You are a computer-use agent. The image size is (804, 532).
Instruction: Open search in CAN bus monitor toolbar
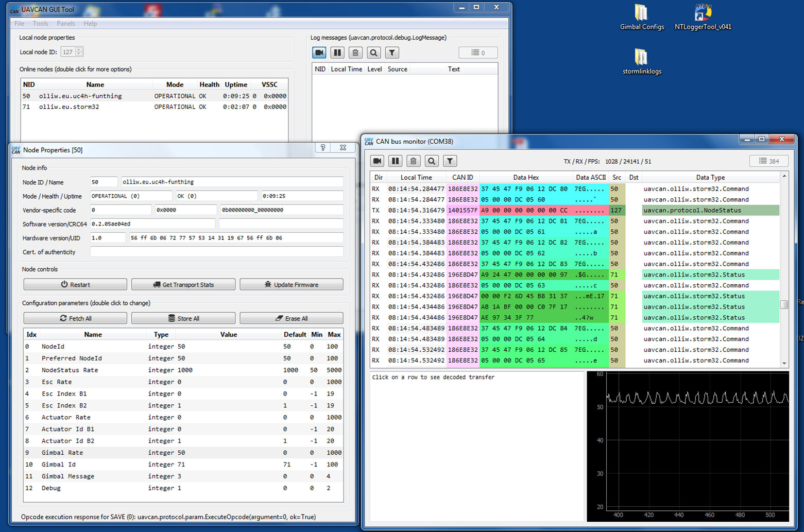[432, 161]
